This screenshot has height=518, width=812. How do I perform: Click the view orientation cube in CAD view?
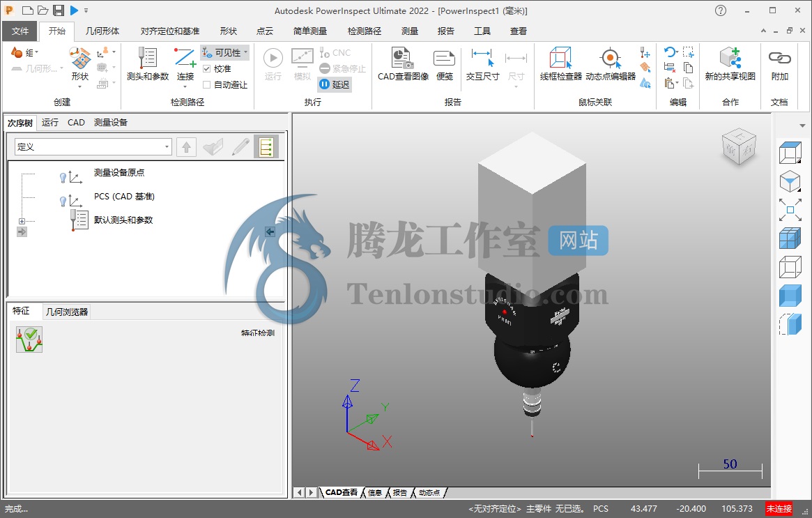739,146
